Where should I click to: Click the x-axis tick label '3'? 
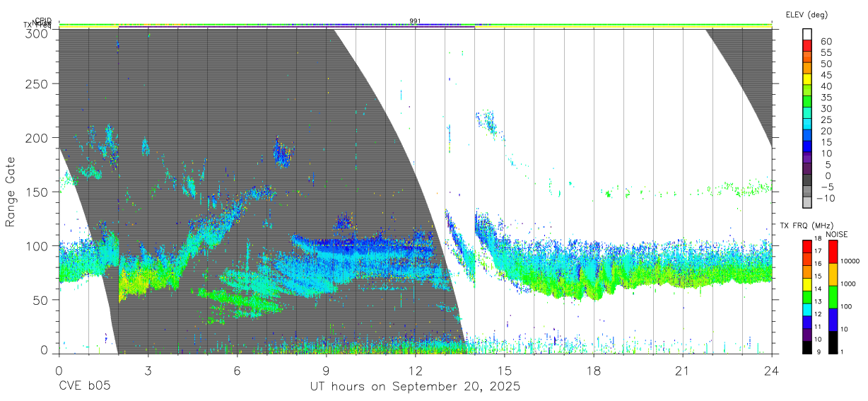tap(148, 371)
